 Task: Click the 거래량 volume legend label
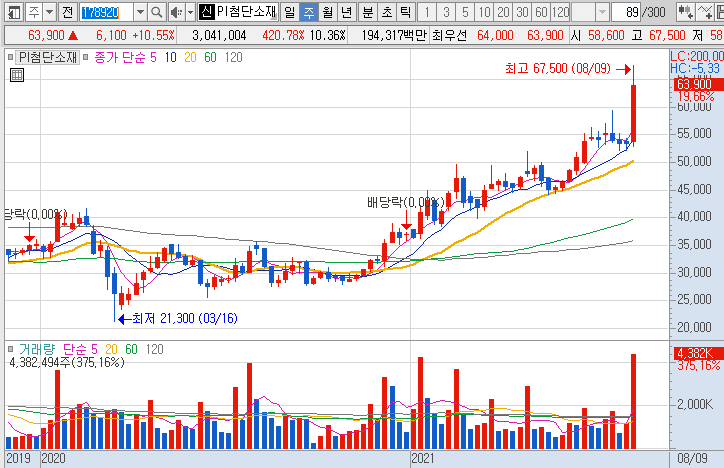[x=37, y=349]
